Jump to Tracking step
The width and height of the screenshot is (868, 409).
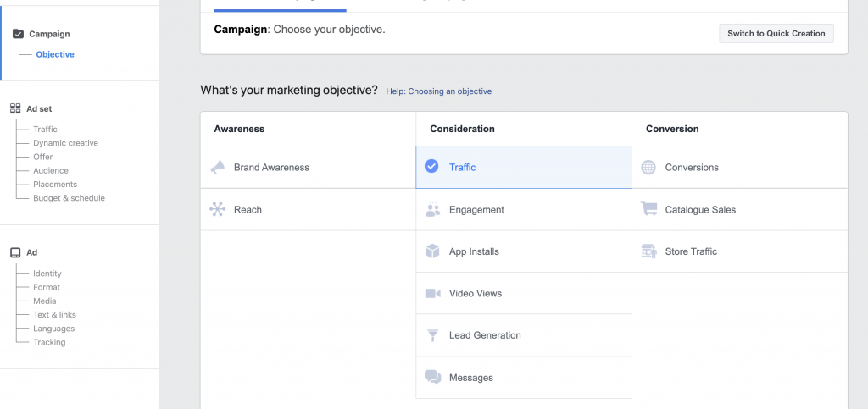coord(48,343)
